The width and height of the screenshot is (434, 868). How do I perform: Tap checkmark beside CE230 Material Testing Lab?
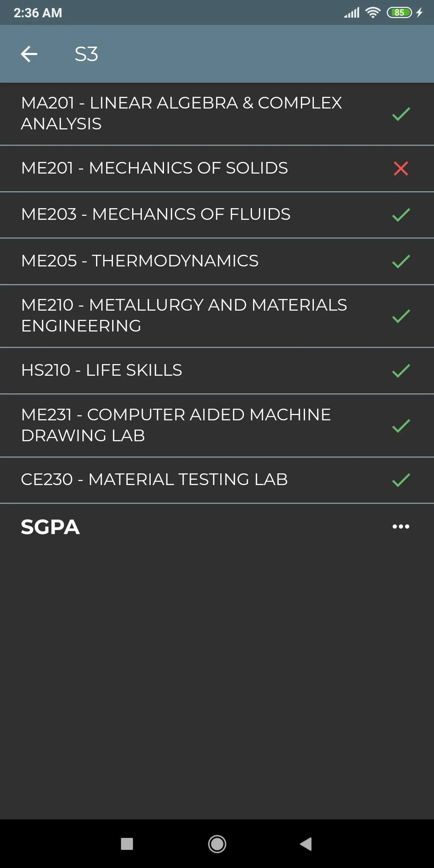pos(401,480)
